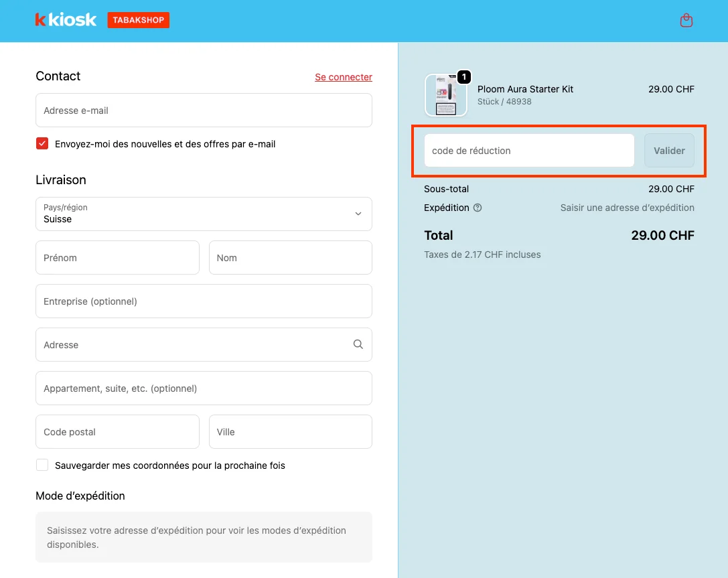Click the Se connecter link
Viewport: 728px width, 578px height.
point(344,77)
